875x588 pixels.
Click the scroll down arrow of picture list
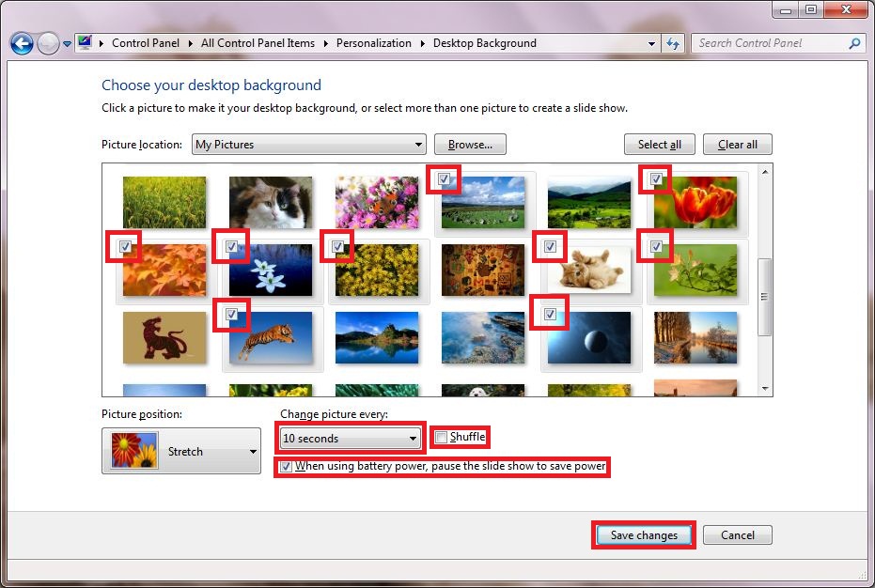click(764, 389)
